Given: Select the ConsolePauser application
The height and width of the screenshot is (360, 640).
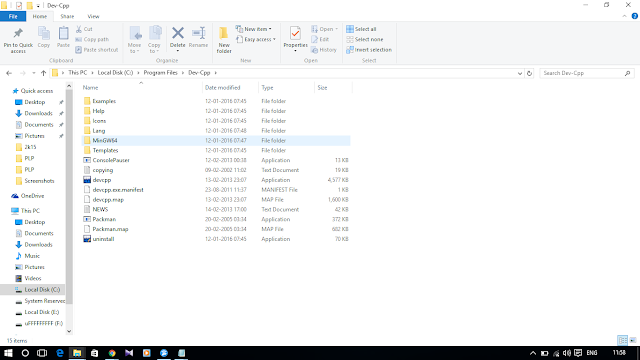Looking at the screenshot, I should click(x=216, y=160).
